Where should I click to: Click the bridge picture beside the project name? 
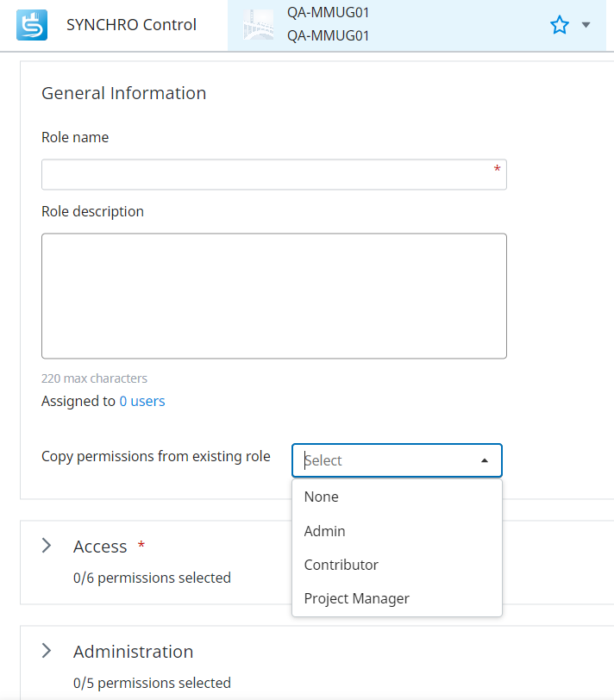click(257, 24)
